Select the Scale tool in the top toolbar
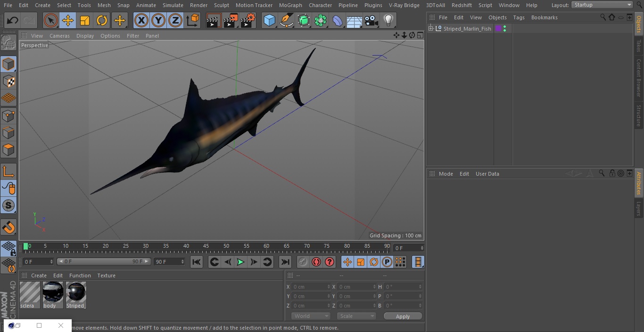Image resolution: width=644 pixels, height=332 pixels. (85, 20)
